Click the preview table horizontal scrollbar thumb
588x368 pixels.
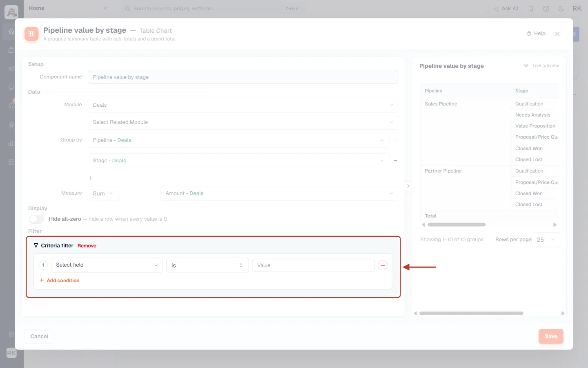point(457,224)
